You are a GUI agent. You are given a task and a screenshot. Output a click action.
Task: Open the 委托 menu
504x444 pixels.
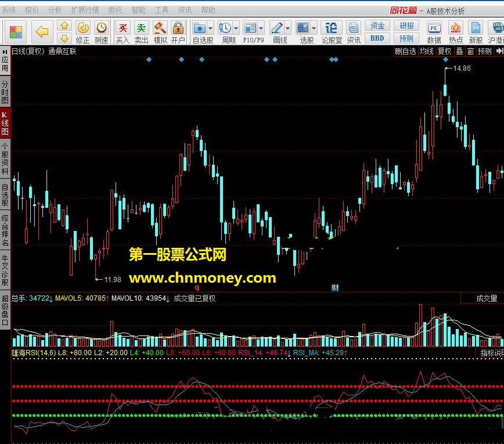point(115,10)
